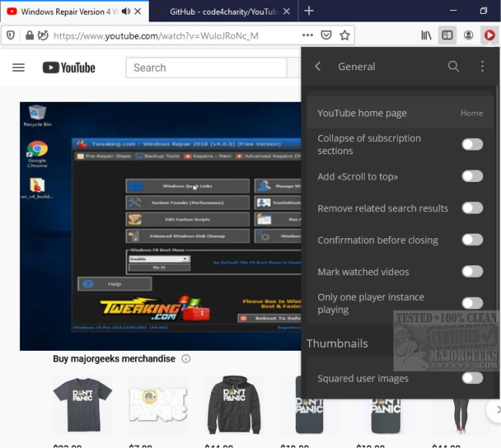Click the video player area
This screenshot has width=501, height=448.
[x=160, y=226]
